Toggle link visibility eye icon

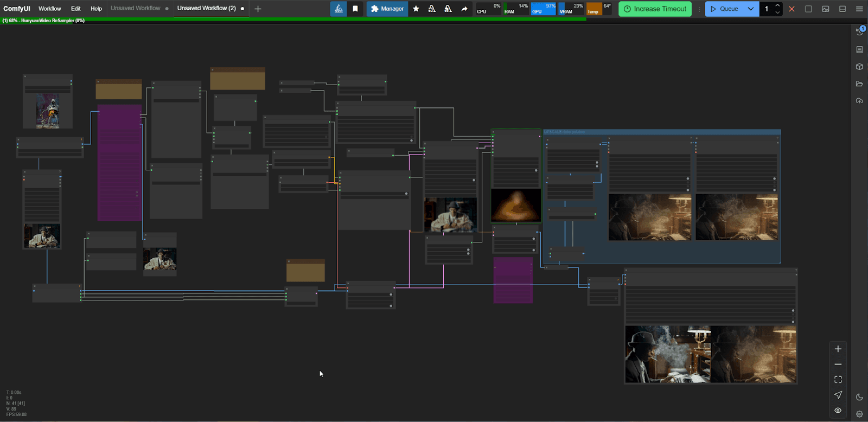(x=838, y=410)
